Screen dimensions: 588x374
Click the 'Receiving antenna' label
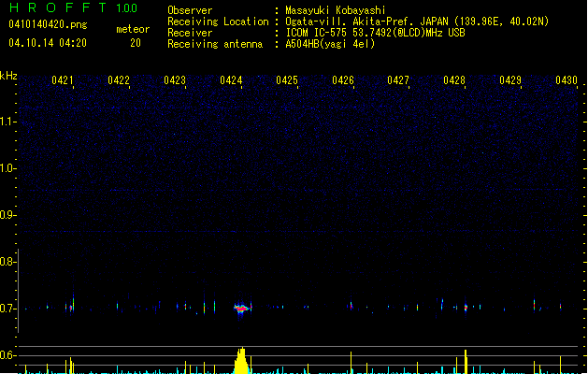click(x=215, y=44)
